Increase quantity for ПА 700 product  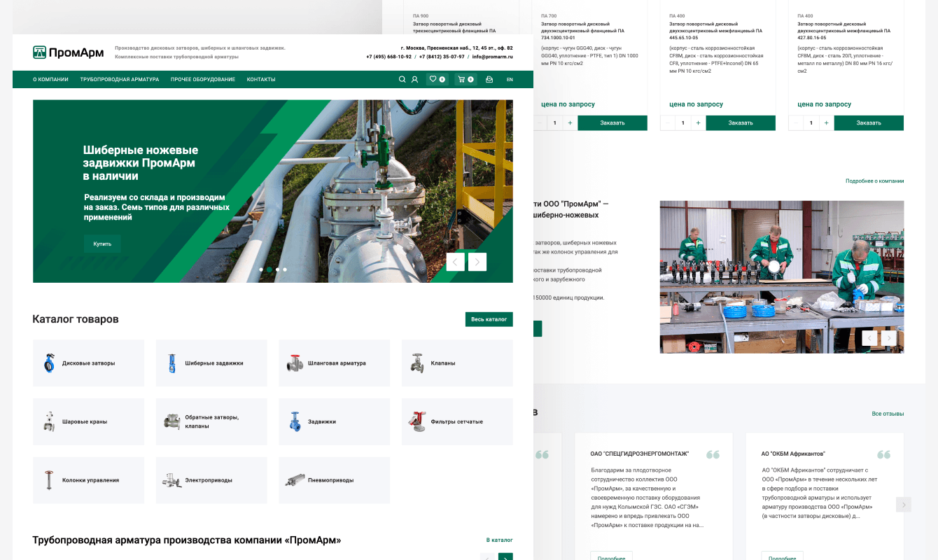tap(570, 123)
